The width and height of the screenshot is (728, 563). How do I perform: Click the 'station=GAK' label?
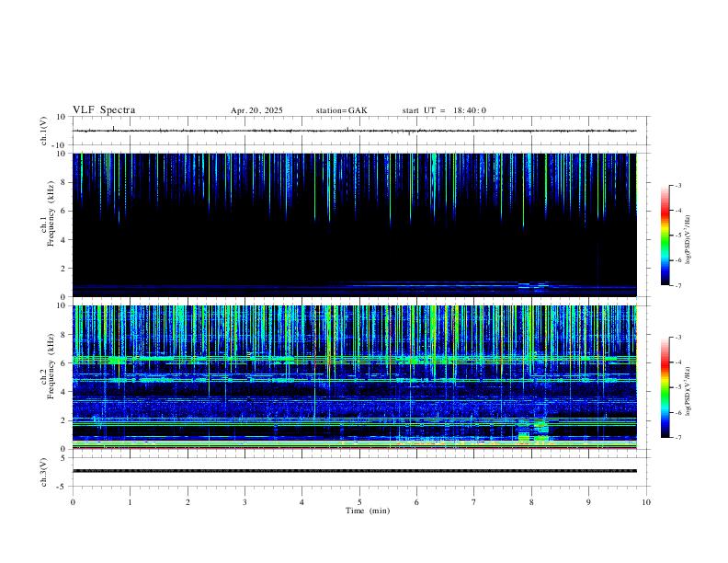tap(341, 110)
